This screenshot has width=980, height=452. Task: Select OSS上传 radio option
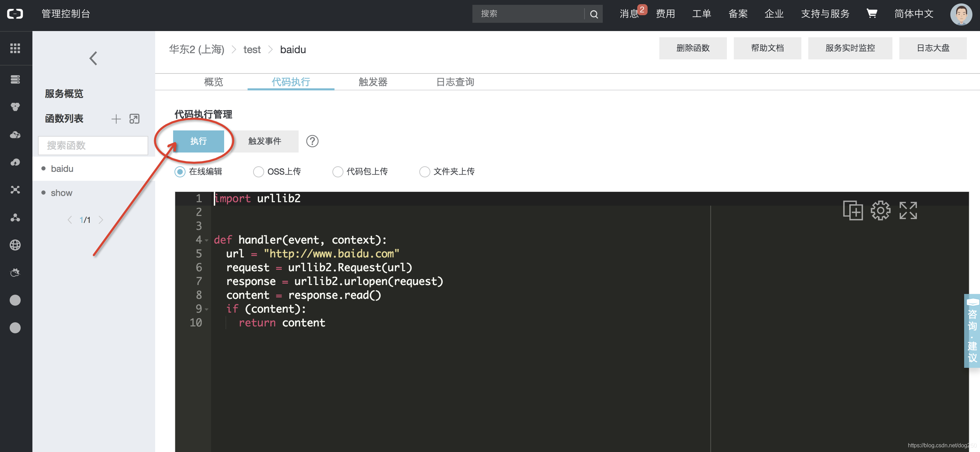[259, 172]
